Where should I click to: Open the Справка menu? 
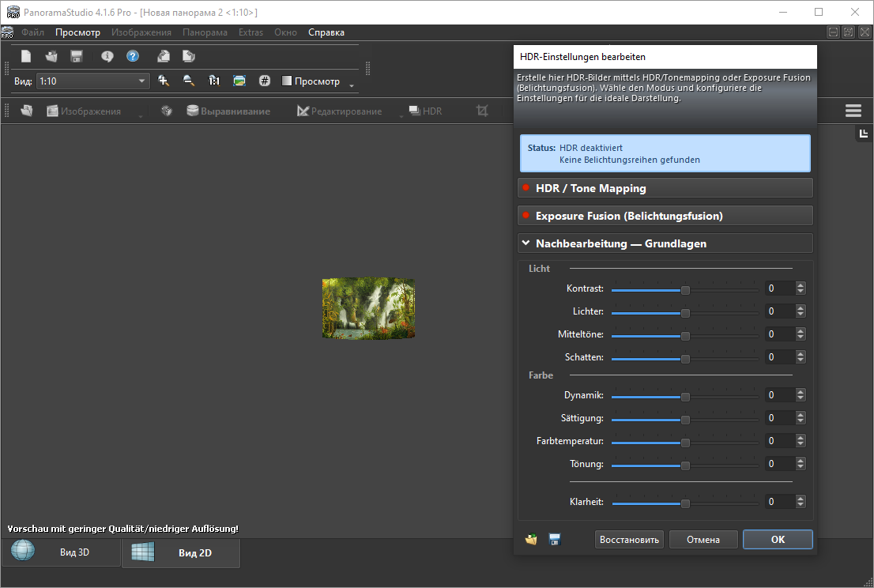(326, 32)
